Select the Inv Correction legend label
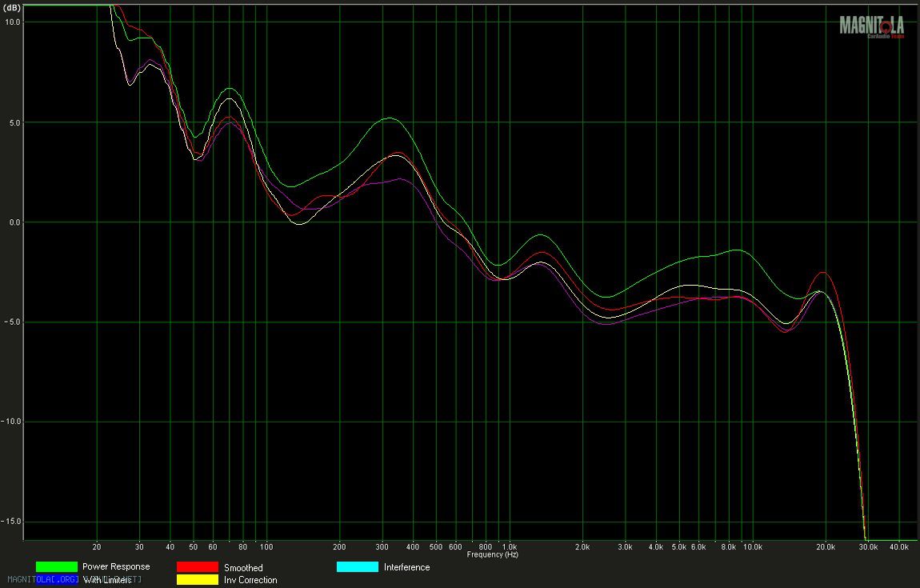 (x=250, y=580)
